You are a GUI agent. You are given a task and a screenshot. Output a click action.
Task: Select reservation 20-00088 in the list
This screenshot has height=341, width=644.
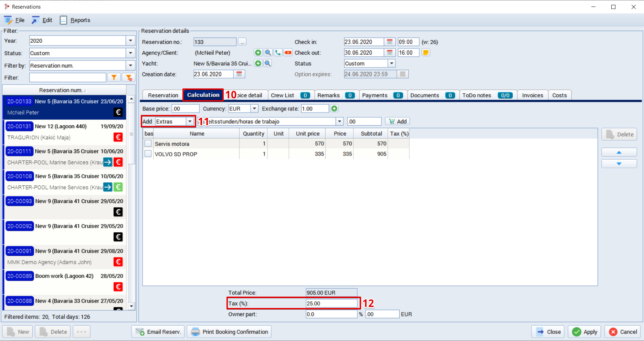pyautogui.click(x=65, y=302)
